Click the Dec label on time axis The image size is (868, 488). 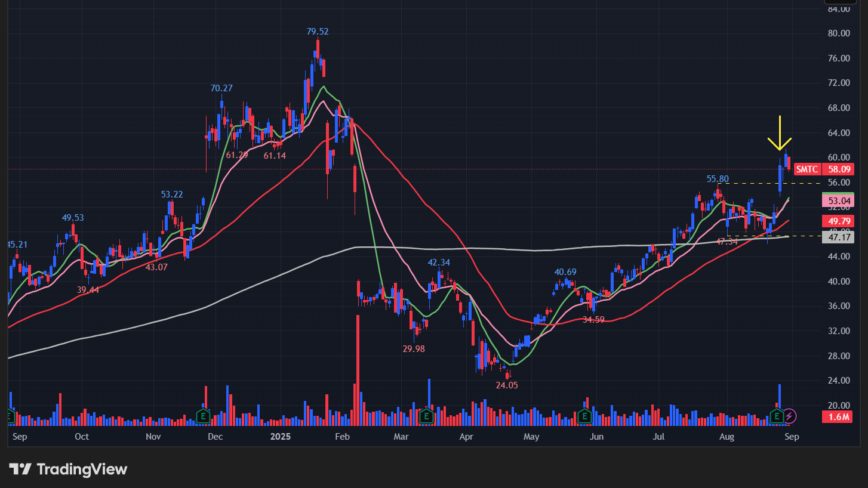pos(215,436)
